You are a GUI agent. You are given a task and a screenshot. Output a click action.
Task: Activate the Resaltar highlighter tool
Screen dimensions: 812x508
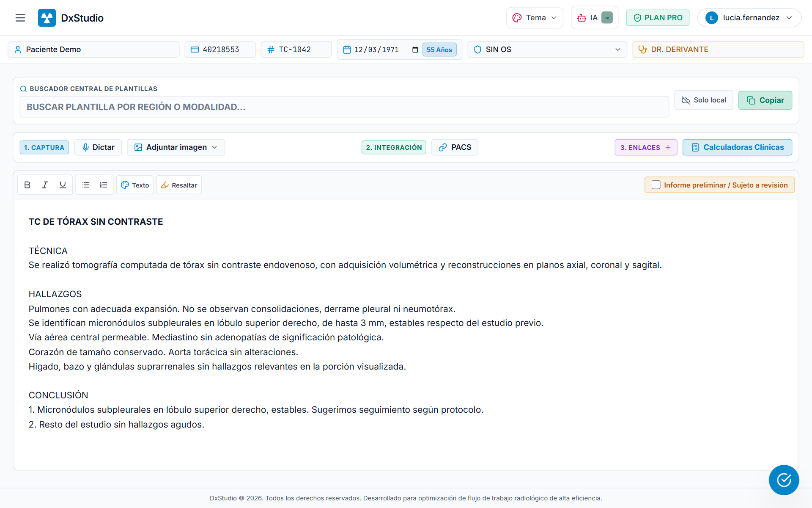pos(179,185)
